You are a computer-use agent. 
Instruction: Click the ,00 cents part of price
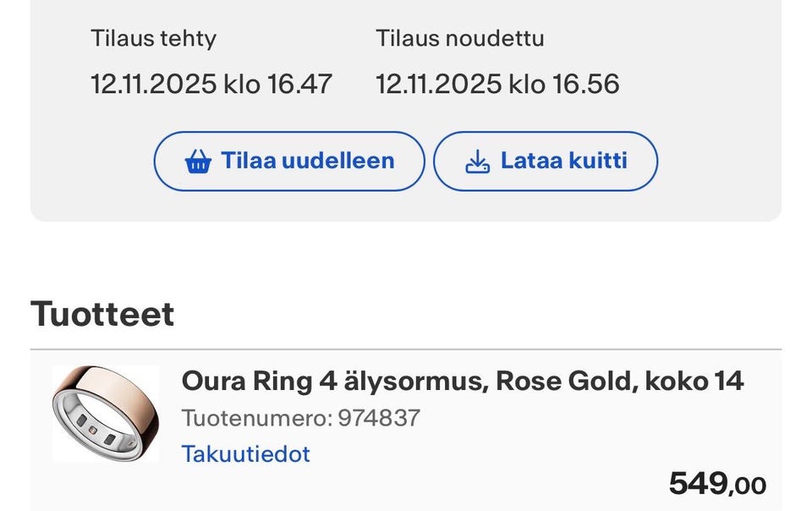(x=749, y=486)
